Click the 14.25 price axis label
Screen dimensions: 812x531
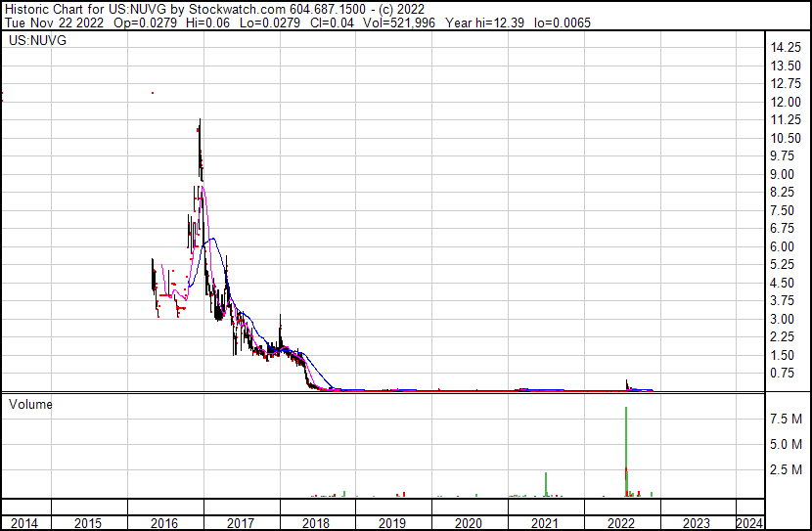pos(786,48)
